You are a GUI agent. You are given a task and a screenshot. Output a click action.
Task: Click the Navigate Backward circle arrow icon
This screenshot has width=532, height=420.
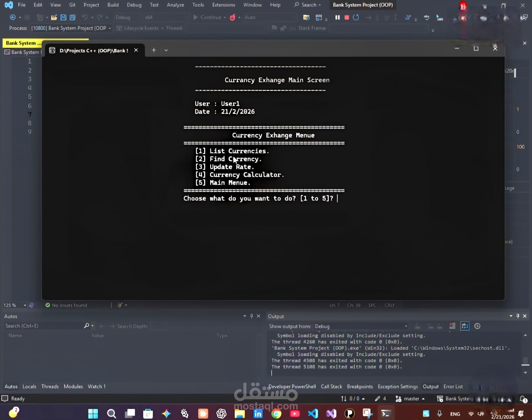point(13,17)
